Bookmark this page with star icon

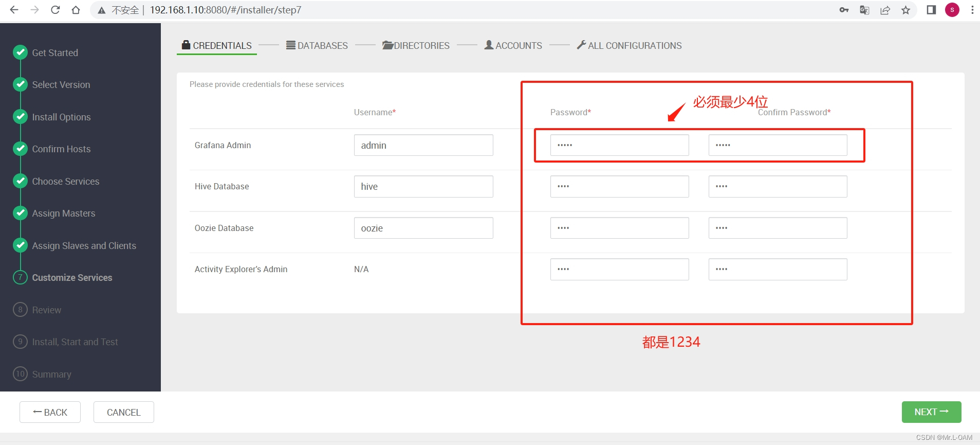point(905,10)
